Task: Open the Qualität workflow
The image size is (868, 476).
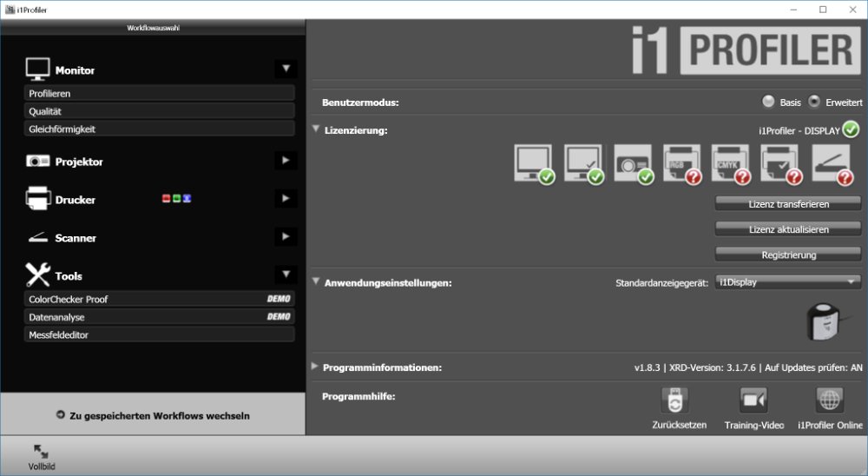Action: 160,111
